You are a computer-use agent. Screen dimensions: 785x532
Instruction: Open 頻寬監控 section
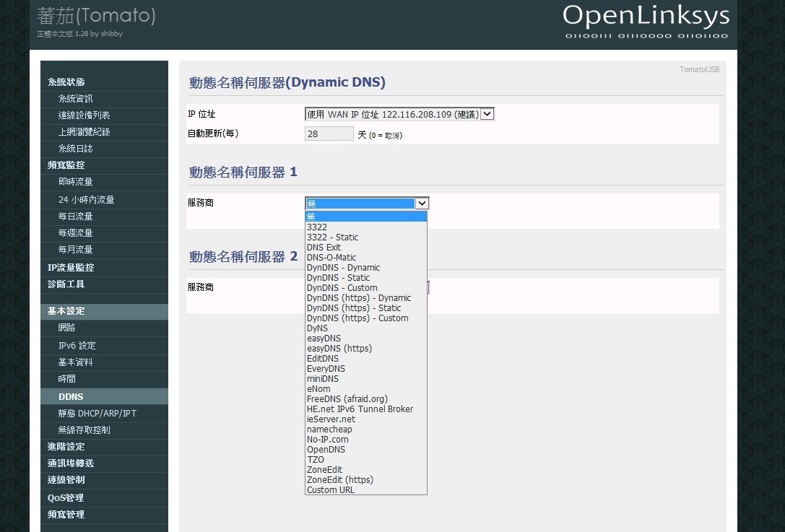[104, 165]
